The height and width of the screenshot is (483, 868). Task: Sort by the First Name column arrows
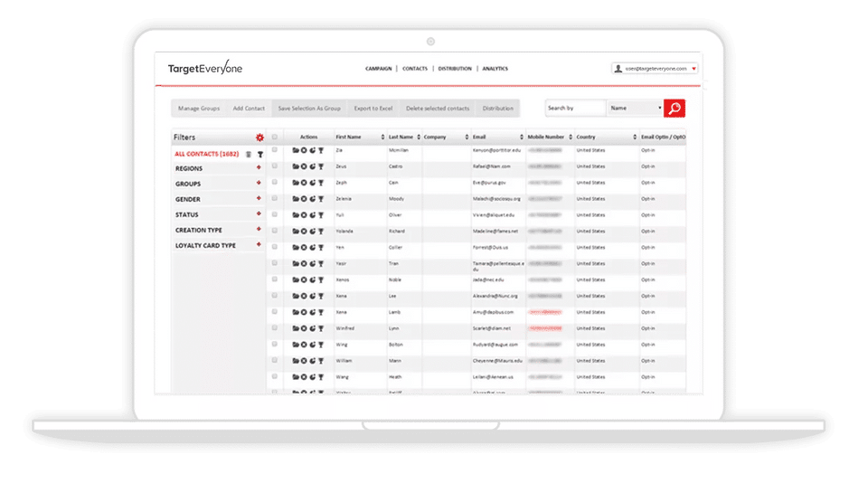[x=382, y=137]
